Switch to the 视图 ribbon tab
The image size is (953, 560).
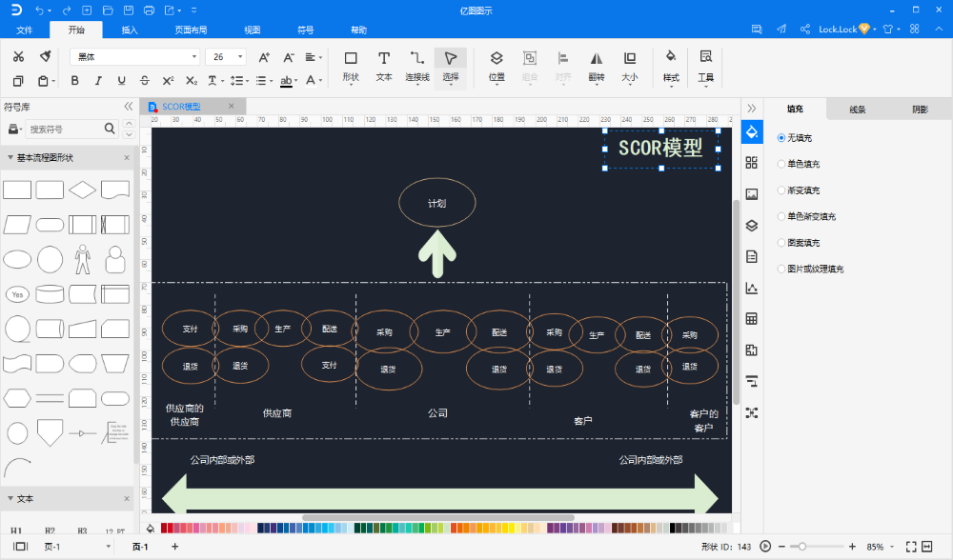[x=253, y=30]
